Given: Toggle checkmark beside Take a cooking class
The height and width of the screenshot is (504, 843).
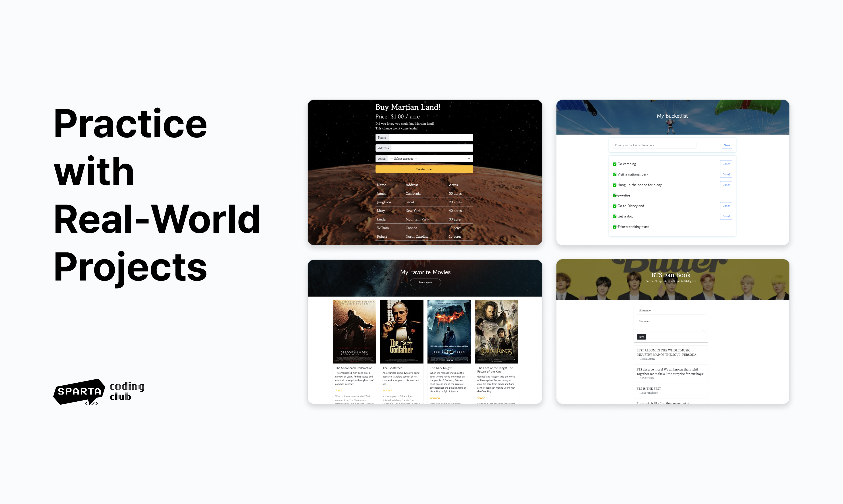Looking at the screenshot, I should pos(615,227).
